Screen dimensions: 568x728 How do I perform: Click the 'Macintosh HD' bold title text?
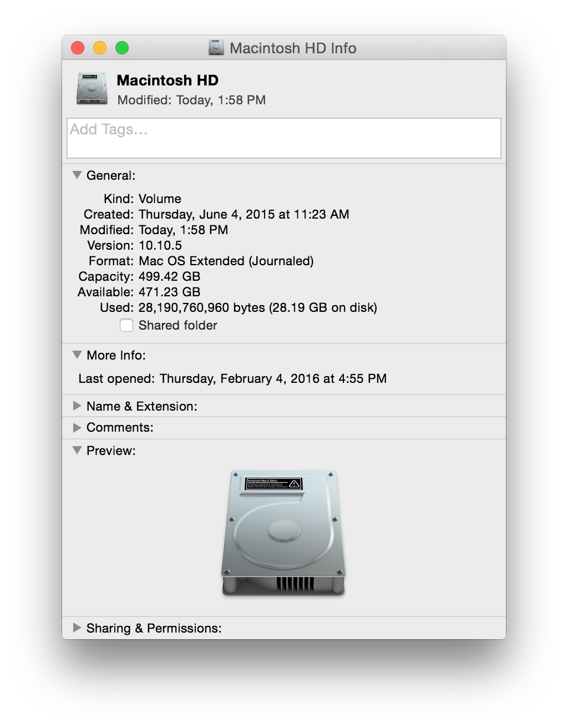[168, 80]
